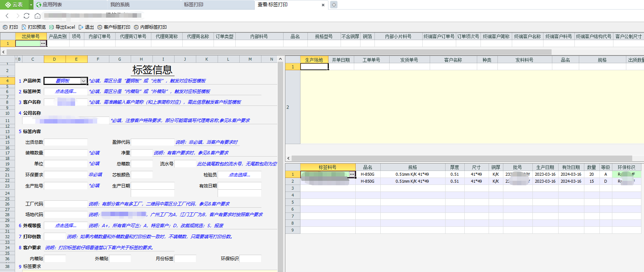Open ellipsis lookup in 标签料号 row 1
The image size is (644, 272).
(352, 174)
